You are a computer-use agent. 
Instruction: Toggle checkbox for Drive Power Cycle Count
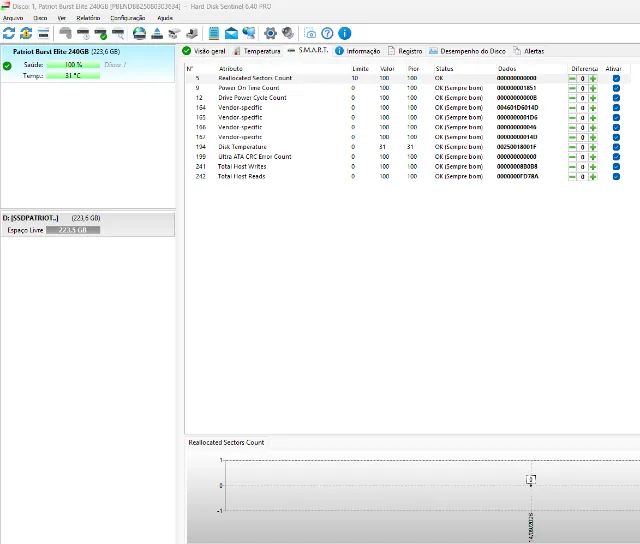[616, 98]
